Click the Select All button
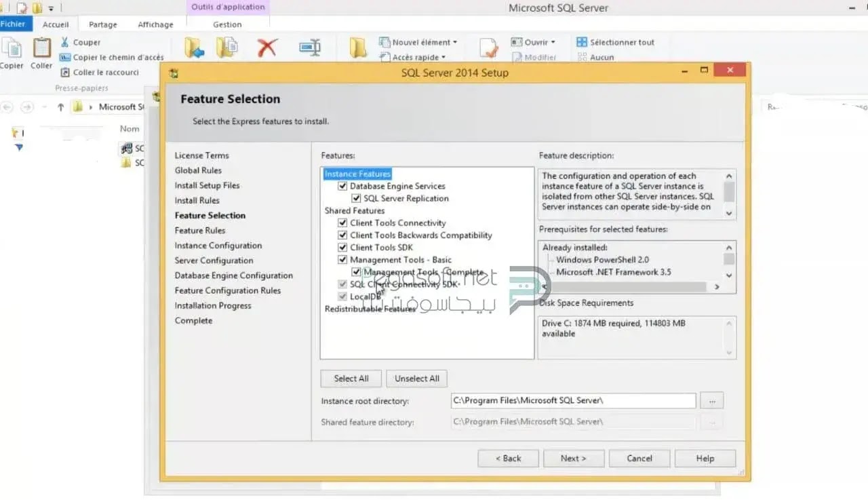 tap(351, 379)
